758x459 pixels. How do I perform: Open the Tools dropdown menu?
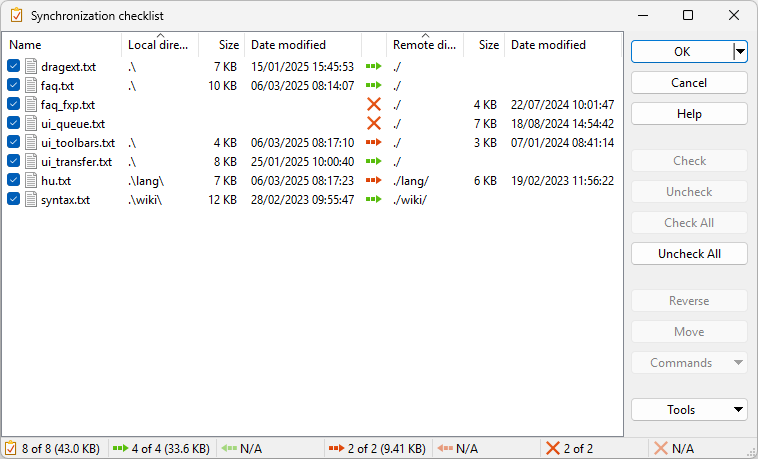tap(689, 409)
